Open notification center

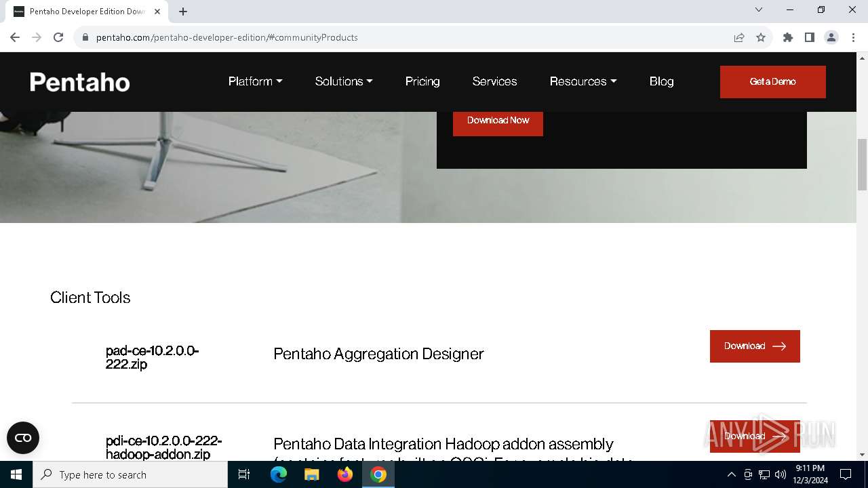(x=846, y=474)
